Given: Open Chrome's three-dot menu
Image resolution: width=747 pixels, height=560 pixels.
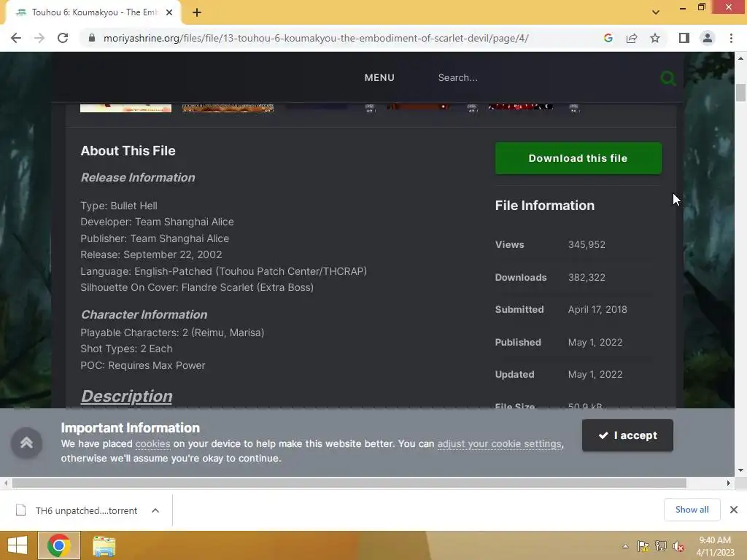Looking at the screenshot, I should [731, 38].
